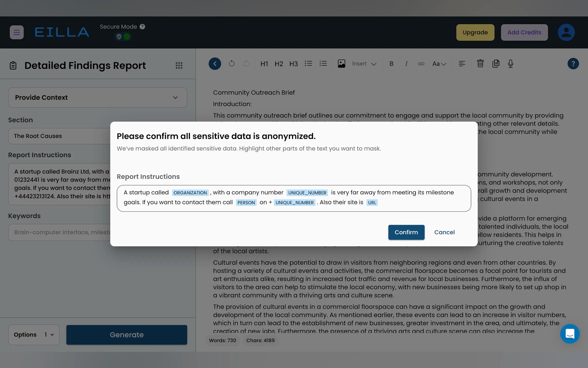
Task: Open the hamburger main menu
Action: [x=16, y=32]
